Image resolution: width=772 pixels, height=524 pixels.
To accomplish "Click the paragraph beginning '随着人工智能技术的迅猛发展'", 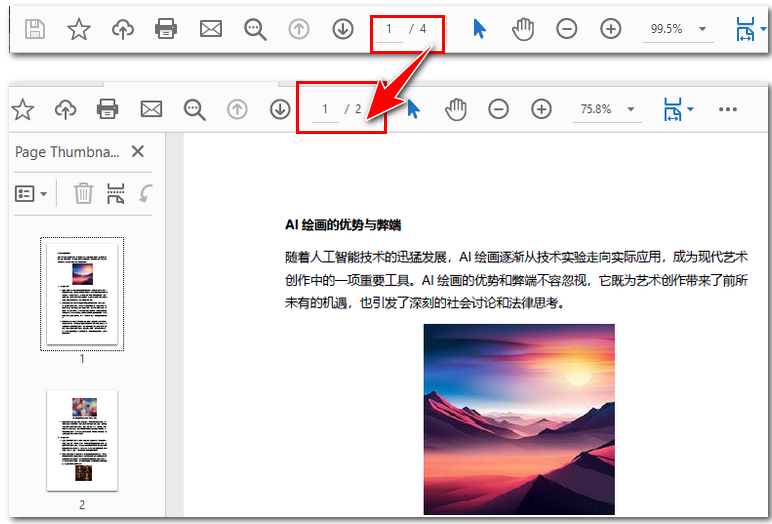I will coord(516,280).
